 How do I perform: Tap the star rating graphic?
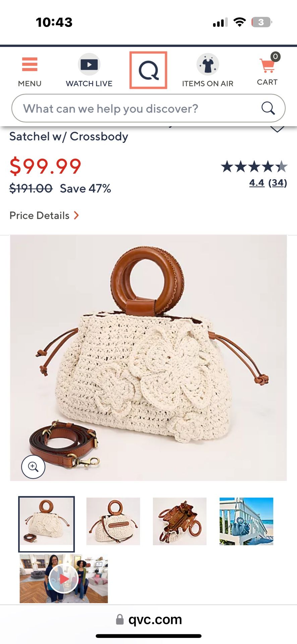pyautogui.click(x=254, y=167)
